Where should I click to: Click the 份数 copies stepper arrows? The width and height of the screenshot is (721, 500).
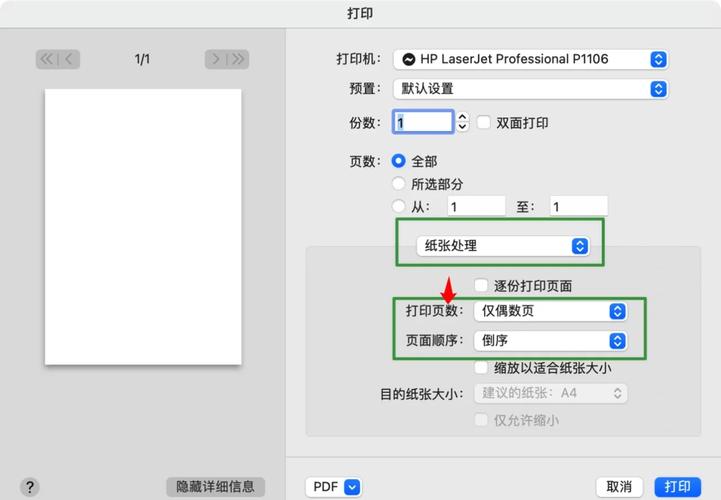[x=463, y=122]
